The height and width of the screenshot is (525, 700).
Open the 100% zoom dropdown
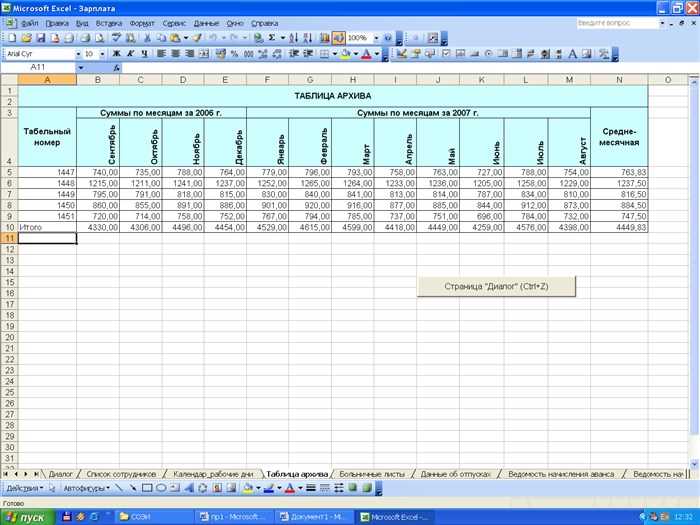(376, 38)
